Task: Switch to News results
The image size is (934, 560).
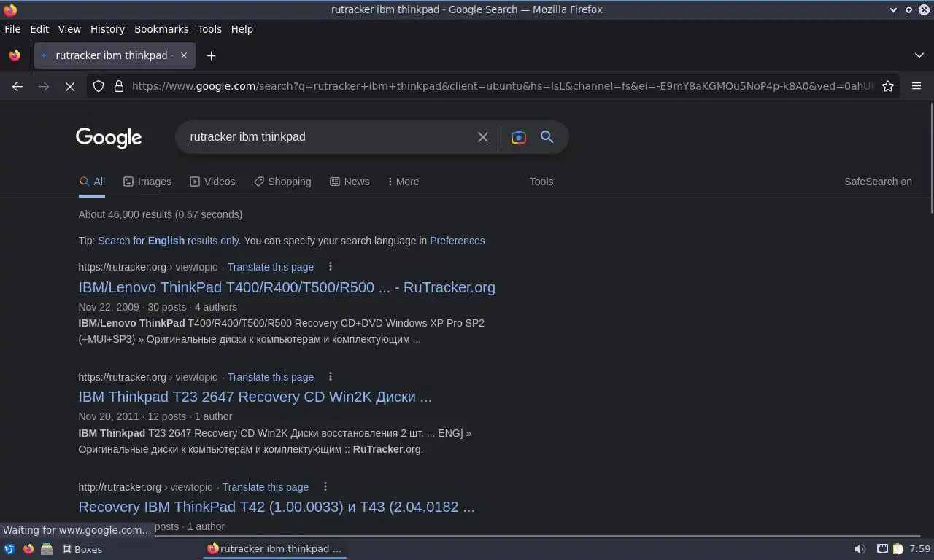Action: click(x=350, y=182)
